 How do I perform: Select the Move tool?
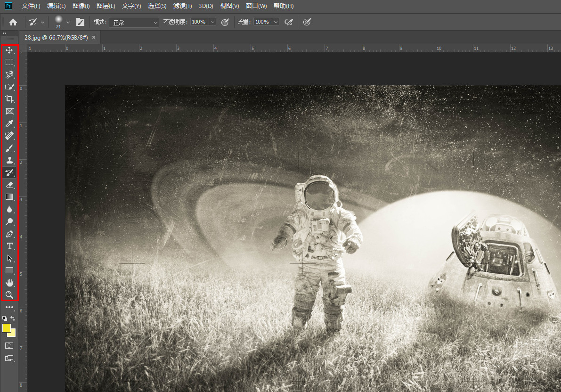pyautogui.click(x=9, y=50)
